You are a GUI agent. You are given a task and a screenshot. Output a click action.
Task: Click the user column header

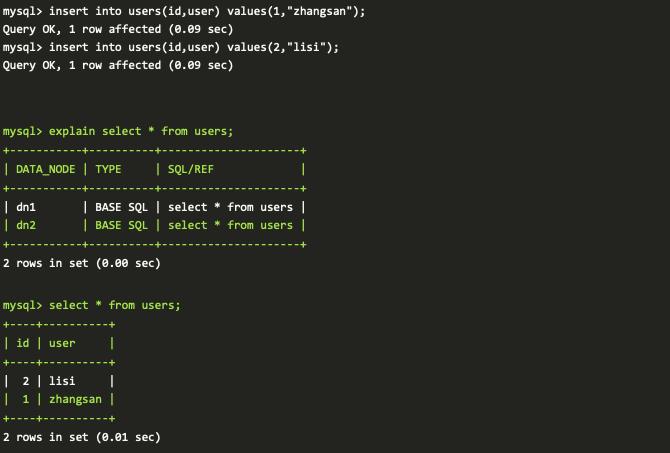tap(62, 343)
